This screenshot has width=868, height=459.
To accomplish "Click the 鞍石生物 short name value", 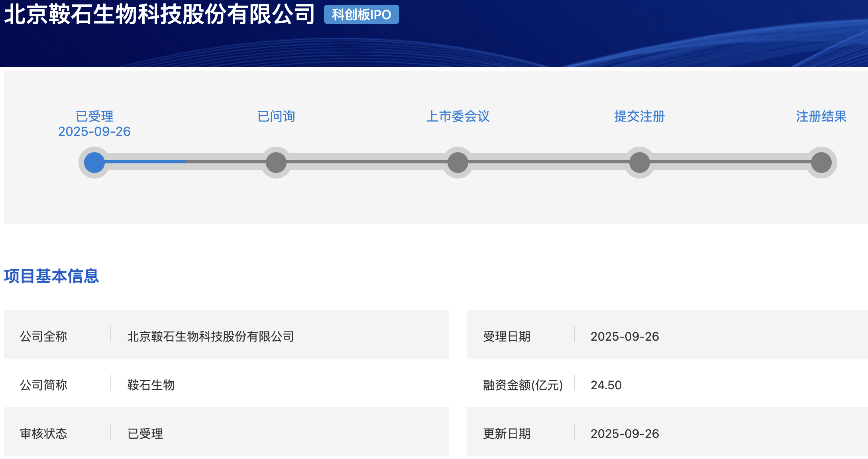I will tap(151, 385).
